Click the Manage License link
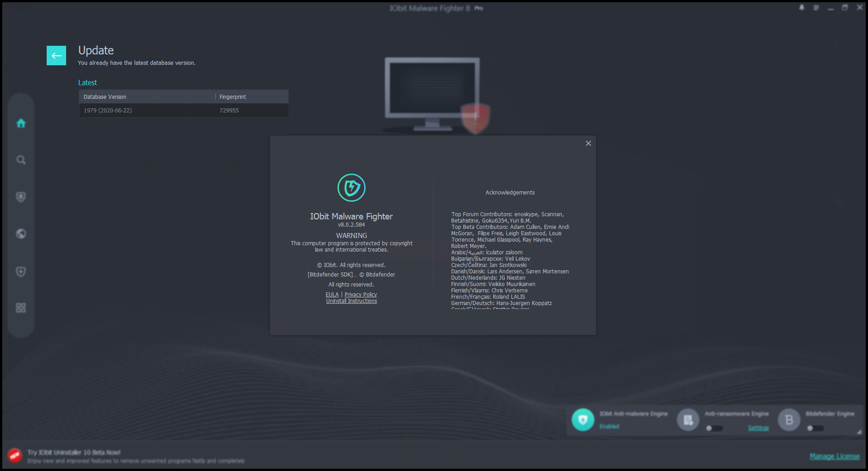Screen dimensions: 868x471 coord(834,456)
